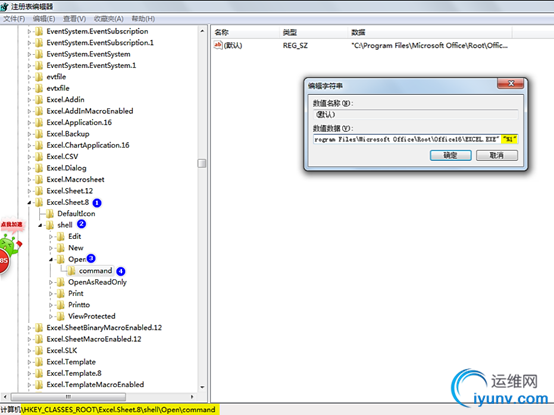Click the tree scrollbar up arrow
Viewport: 554px width, 415px height.
coord(202,31)
